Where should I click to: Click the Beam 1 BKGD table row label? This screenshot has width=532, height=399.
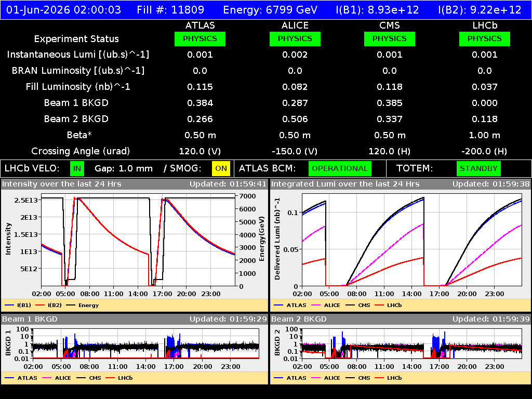76,103
